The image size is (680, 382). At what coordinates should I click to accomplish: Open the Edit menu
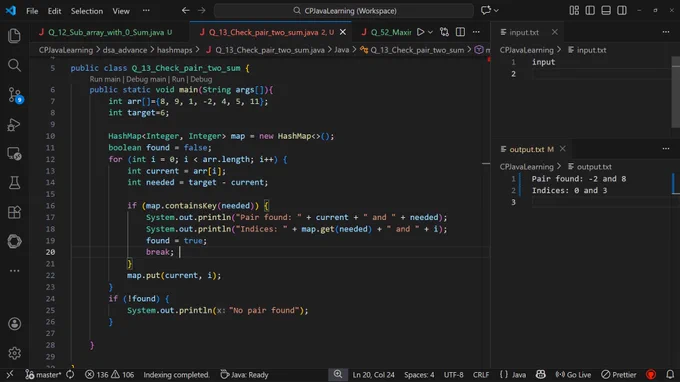[x=54, y=11]
